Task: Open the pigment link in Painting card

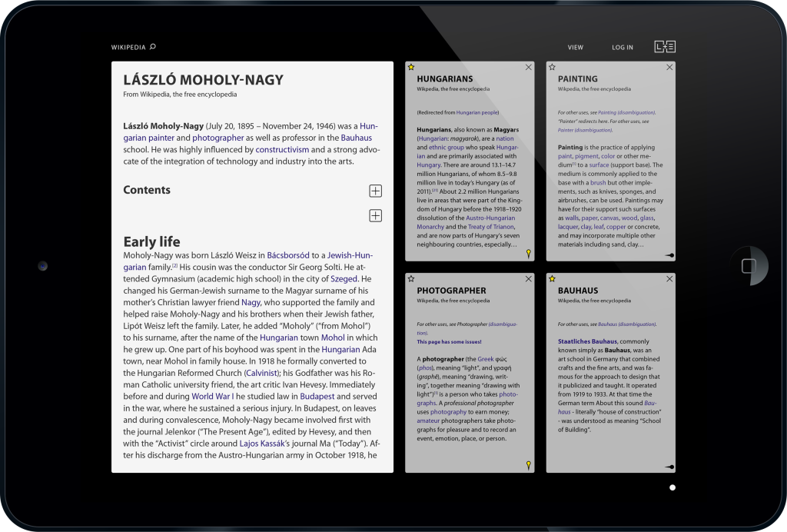Action: 586,157
